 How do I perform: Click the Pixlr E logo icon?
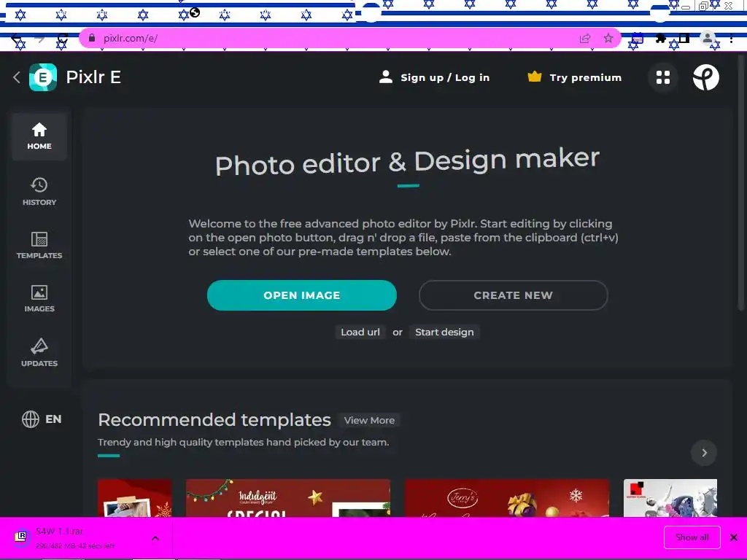coord(43,77)
